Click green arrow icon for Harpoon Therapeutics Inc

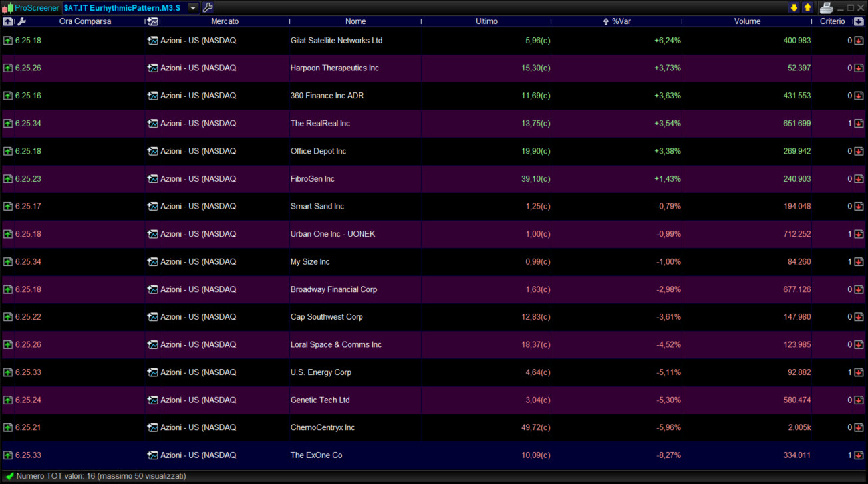point(8,68)
